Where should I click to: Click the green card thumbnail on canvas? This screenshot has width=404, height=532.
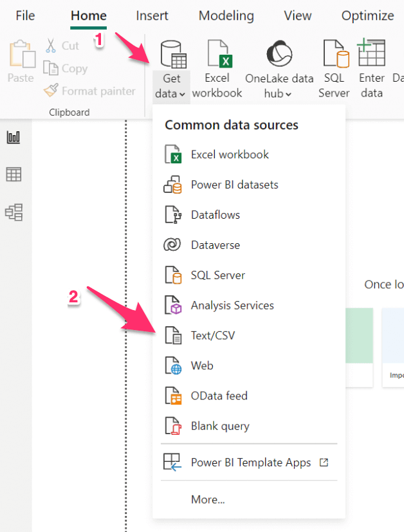pyautogui.click(x=359, y=336)
